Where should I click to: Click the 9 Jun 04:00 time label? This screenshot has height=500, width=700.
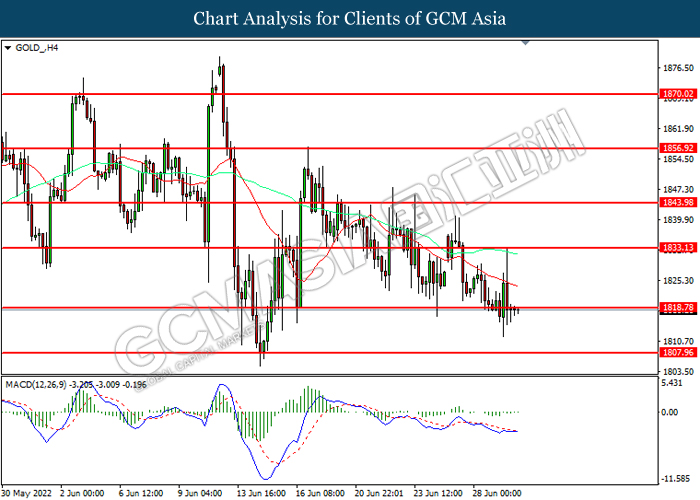200,493
